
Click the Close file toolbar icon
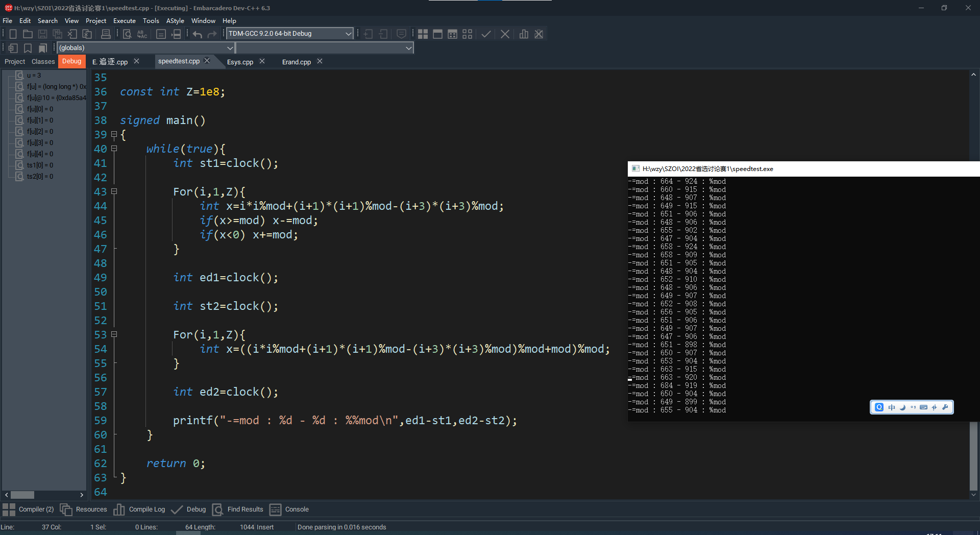(72, 34)
